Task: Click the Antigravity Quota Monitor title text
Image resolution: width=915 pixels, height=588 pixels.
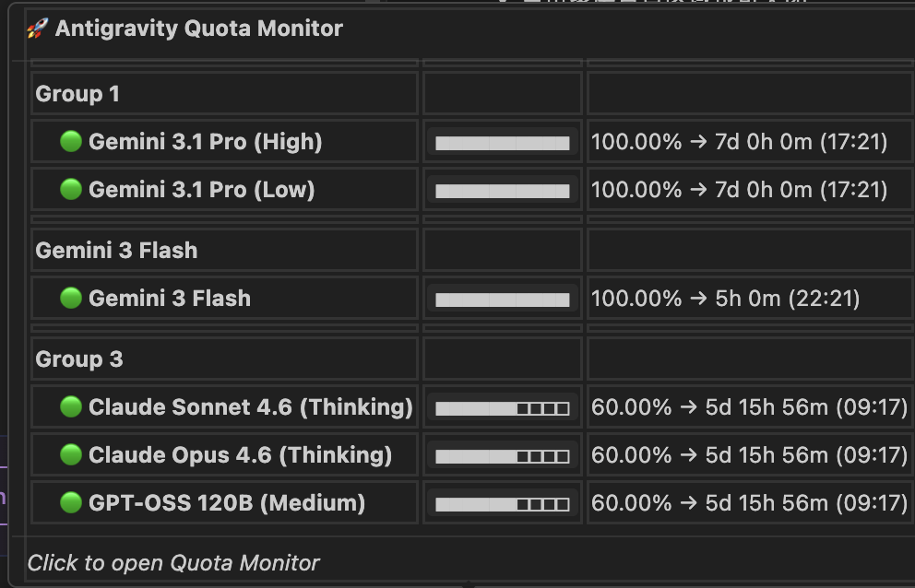Action: (x=198, y=29)
